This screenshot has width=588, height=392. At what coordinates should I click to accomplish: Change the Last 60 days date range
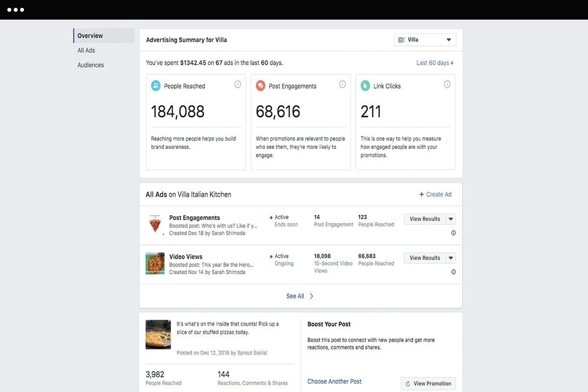435,63
